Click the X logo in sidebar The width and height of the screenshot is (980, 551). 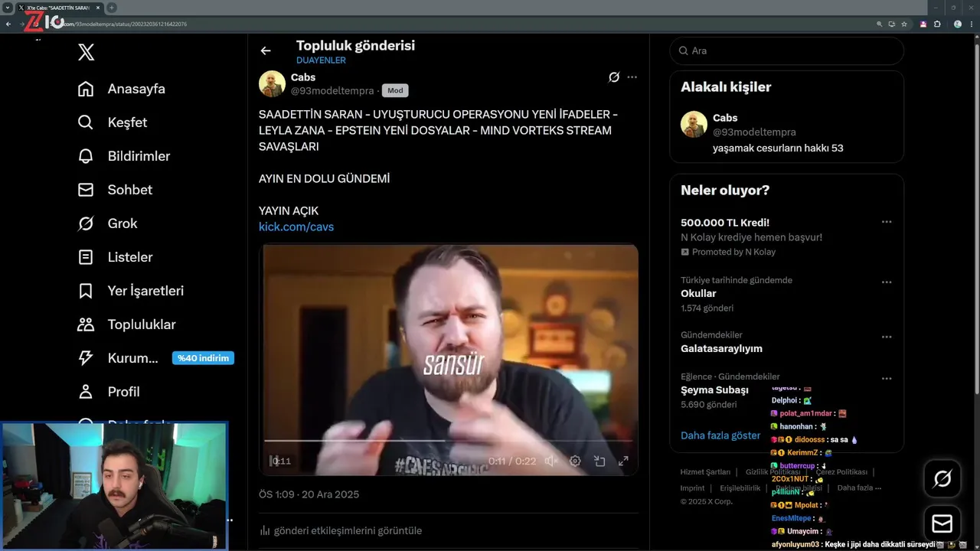pyautogui.click(x=86, y=52)
